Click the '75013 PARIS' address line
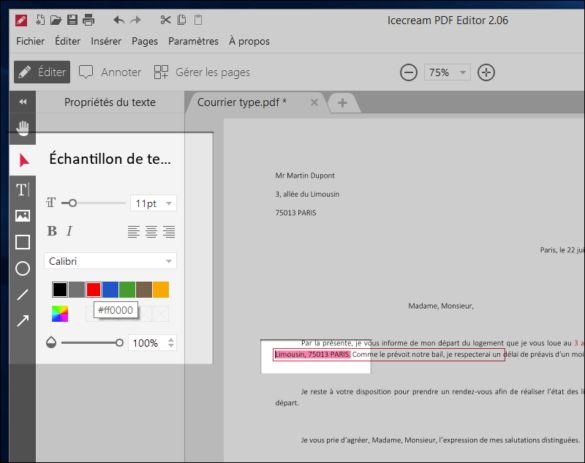 295,213
